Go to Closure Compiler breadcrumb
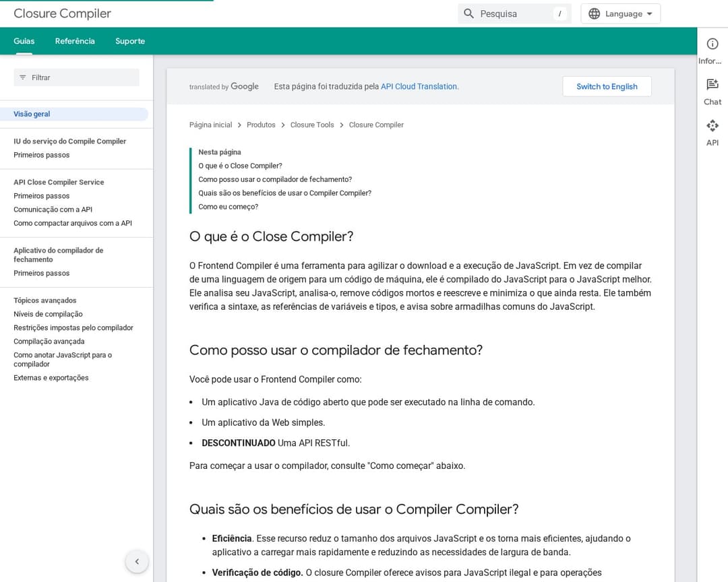Viewport: 728px width, 582px height. tap(376, 125)
